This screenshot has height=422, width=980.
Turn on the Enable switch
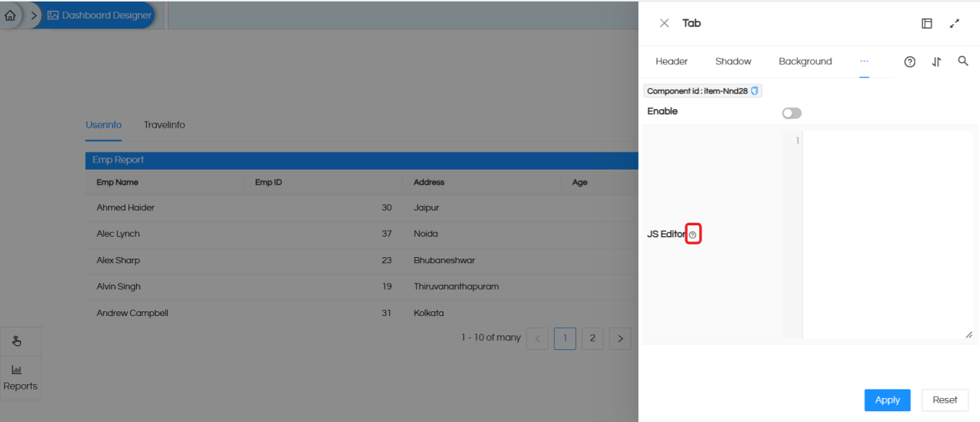click(791, 113)
